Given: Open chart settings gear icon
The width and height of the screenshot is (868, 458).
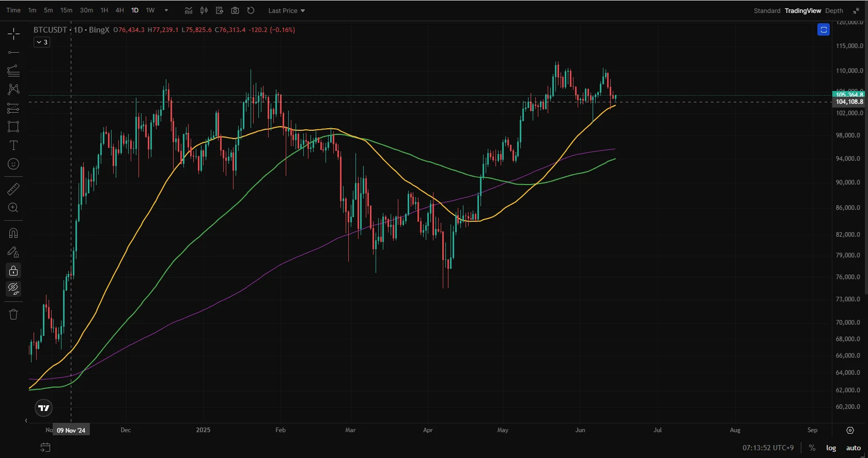Looking at the screenshot, I should coord(850,430).
